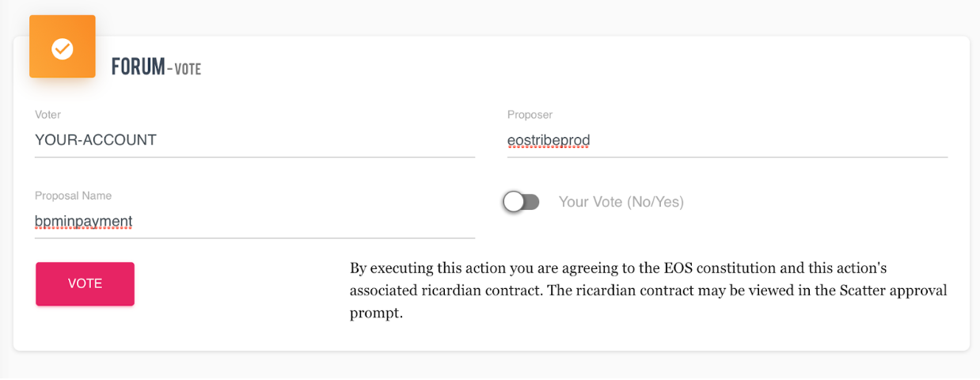Image resolution: width=980 pixels, height=380 pixels.
Task: Click the Proposal Name field label
Action: click(73, 196)
